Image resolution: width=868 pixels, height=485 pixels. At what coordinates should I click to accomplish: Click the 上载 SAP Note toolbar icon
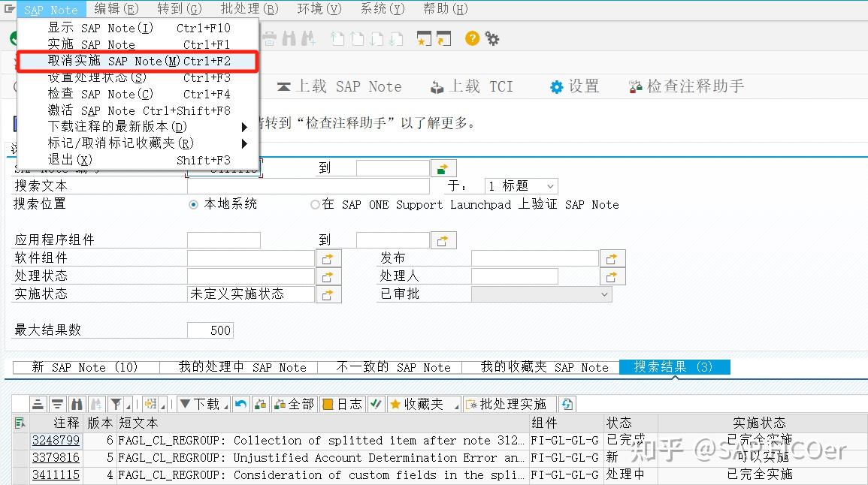click(x=346, y=86)
